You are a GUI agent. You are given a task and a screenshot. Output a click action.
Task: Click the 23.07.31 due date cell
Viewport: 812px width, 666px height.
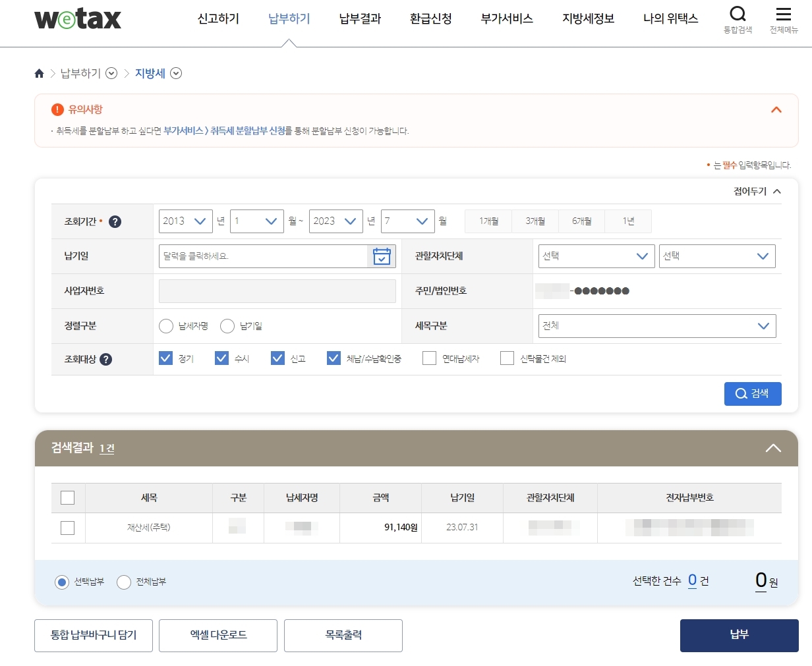[x=462, y=528]
